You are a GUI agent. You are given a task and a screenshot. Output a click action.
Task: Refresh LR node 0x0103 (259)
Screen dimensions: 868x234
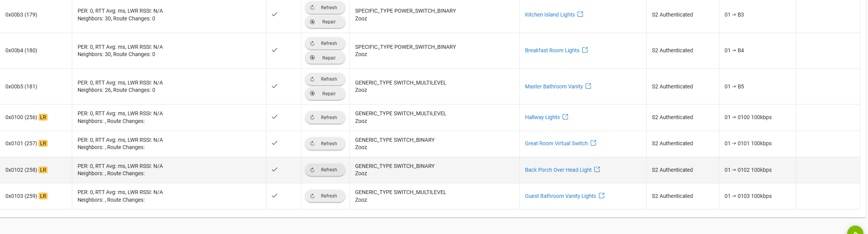coord(325,196)
